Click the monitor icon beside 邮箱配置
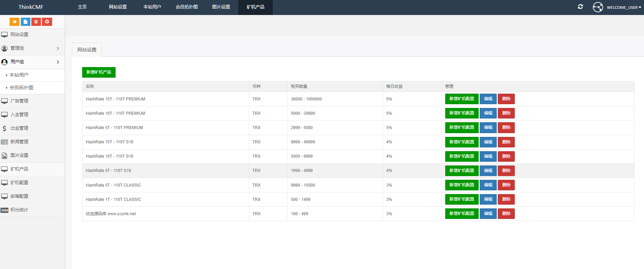644x269 pixels. 4,196
